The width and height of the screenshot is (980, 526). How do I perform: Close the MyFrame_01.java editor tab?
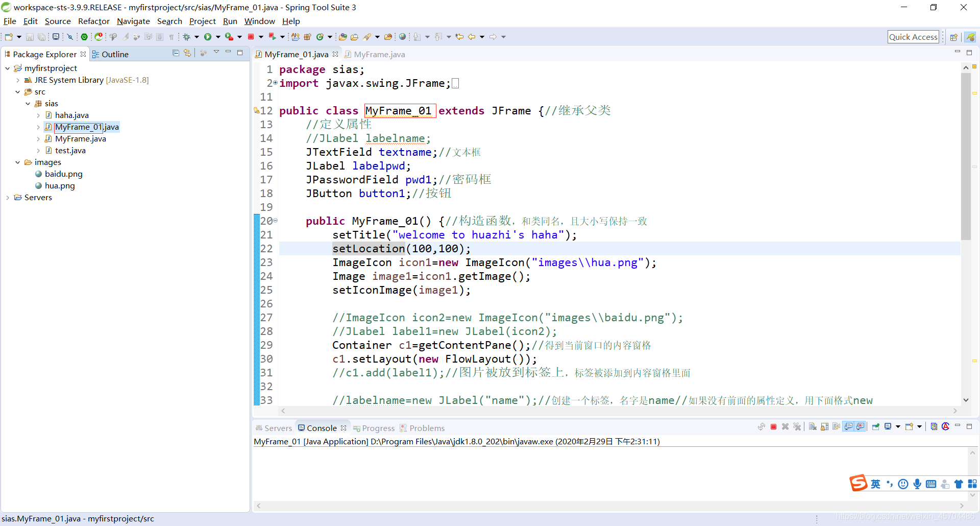tap(335, 54)
